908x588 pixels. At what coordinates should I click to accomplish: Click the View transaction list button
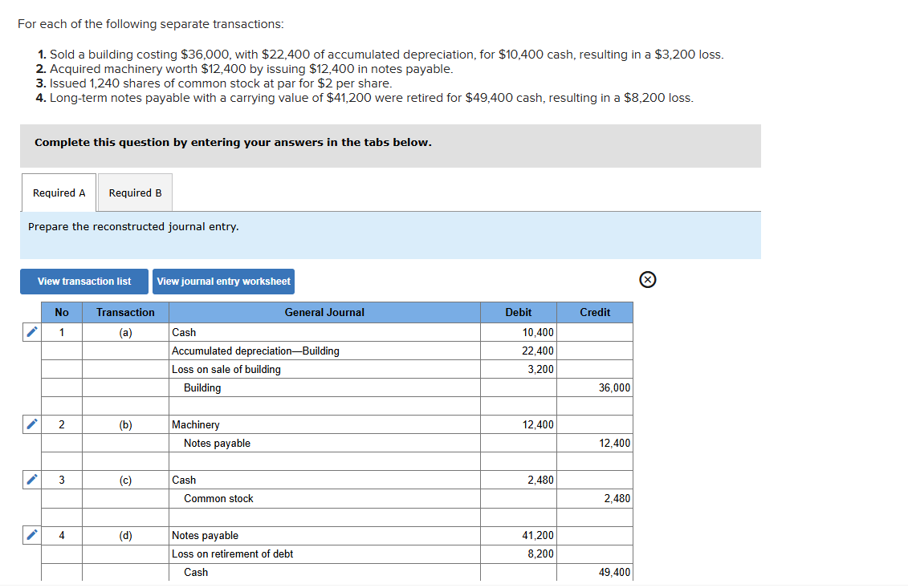tap(84, 282)
